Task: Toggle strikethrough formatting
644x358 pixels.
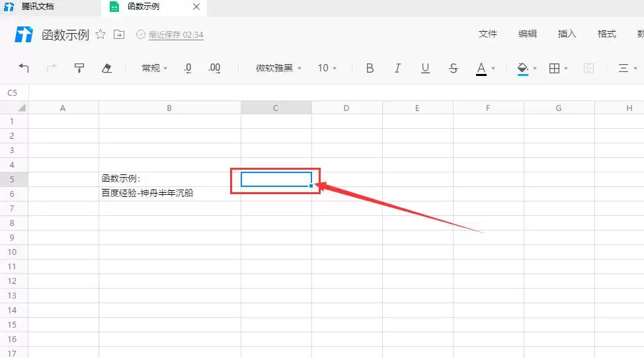Action: click(453, 68)
